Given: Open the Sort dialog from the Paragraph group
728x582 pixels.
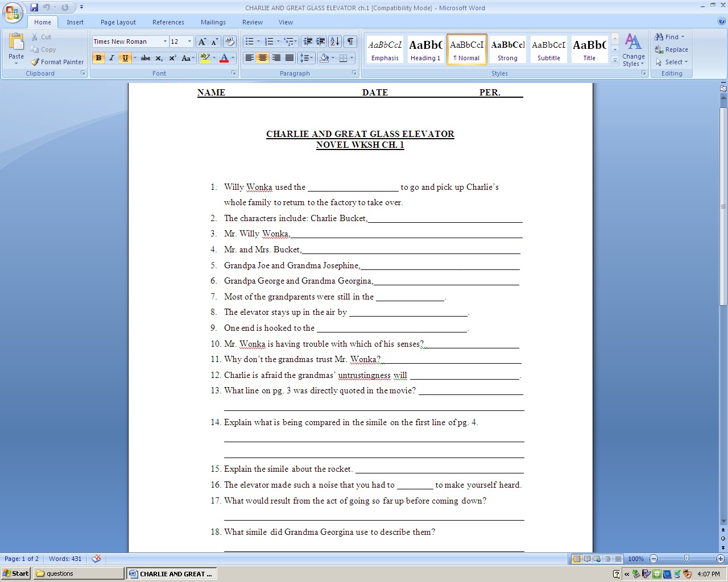Looking at the screenshot, I should point(334,41).
